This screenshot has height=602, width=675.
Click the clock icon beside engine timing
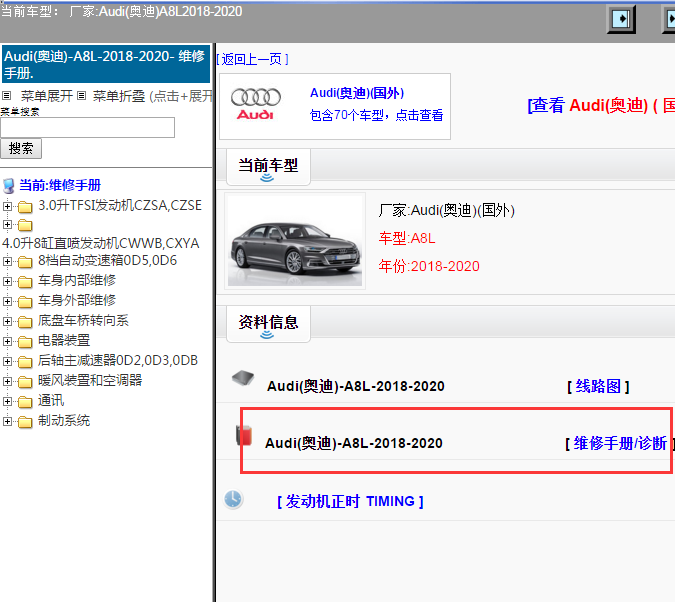pyautogui.click(x=233, y=500)
